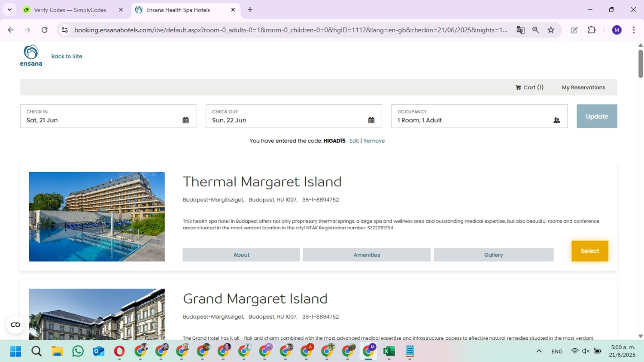Open the Windows Start menu
Image resolution: width=644 pixels, height=362 pixels.
[15, 351]
